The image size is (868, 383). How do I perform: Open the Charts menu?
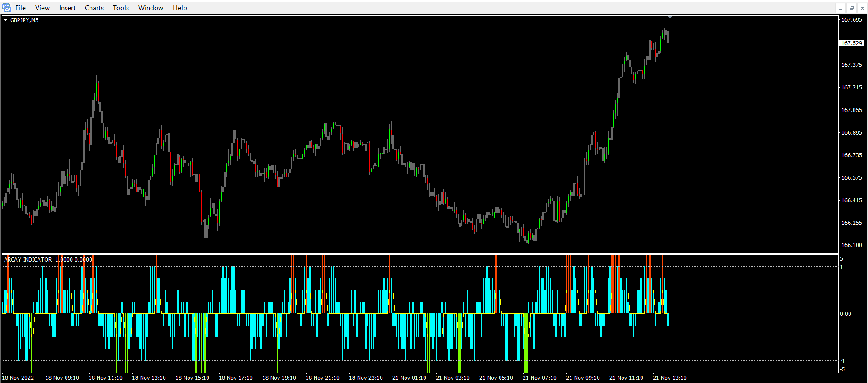(x=94, y=8)
